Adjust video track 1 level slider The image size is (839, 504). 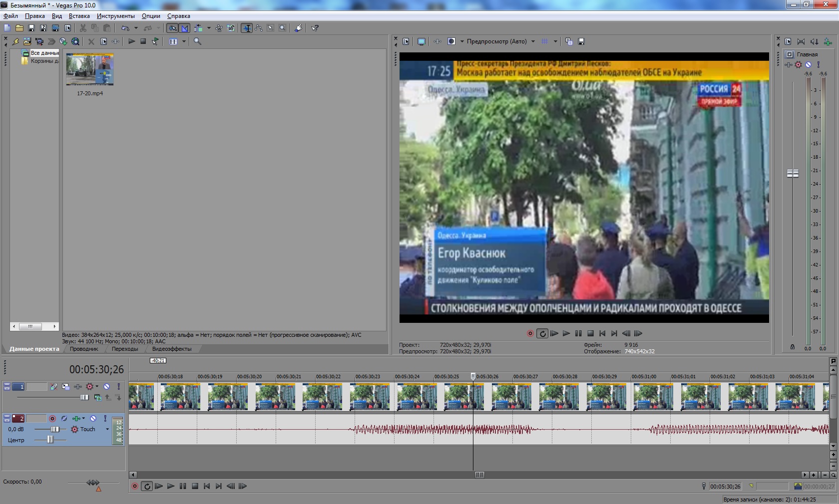[84, 398]
